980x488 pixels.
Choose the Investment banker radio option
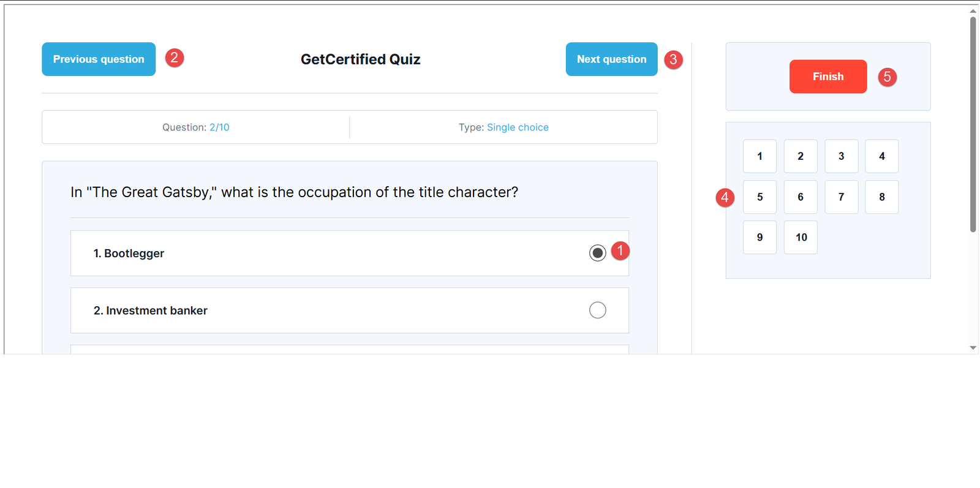[x=597, y=310]
